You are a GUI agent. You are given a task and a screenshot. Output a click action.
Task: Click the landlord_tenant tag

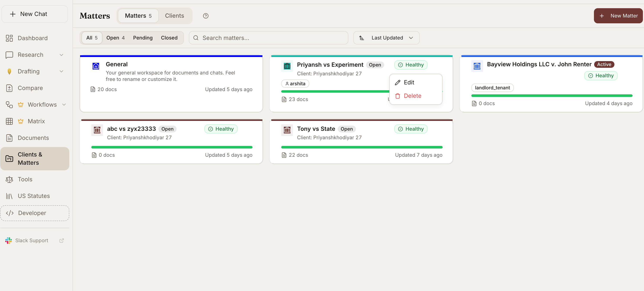pyautogui.click(x=492, y=88)
